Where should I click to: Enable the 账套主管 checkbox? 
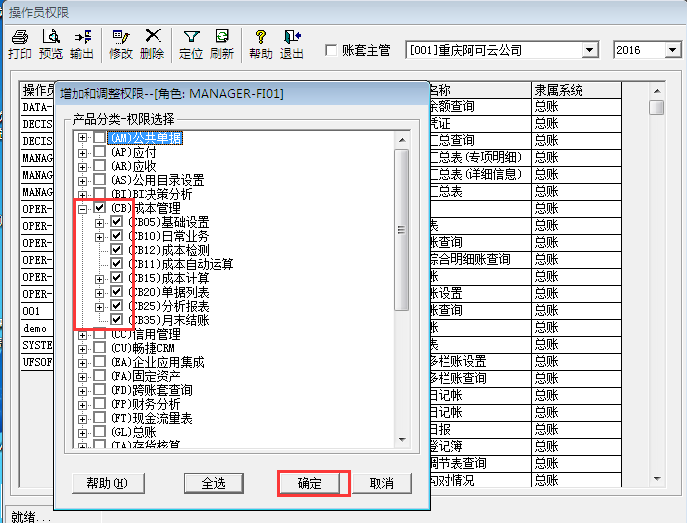(x=332, y=50)
